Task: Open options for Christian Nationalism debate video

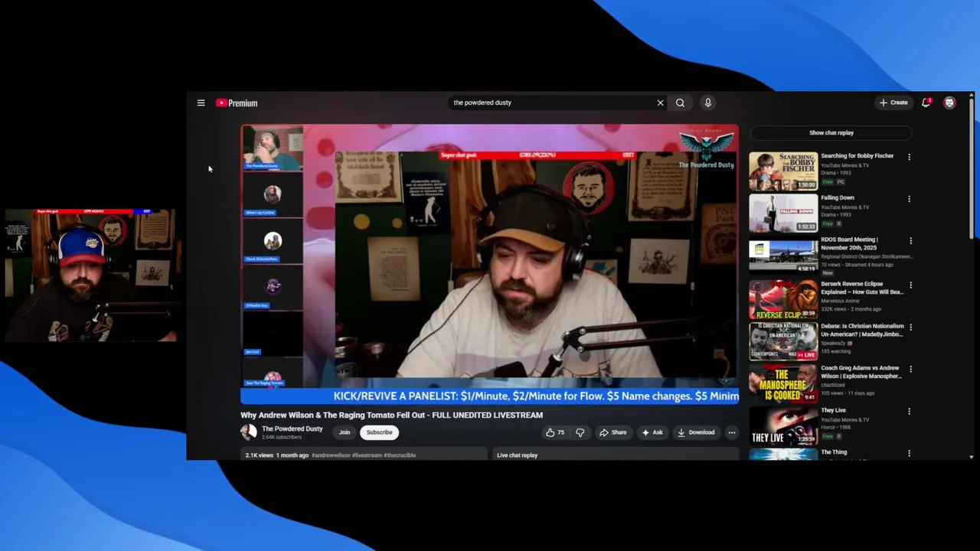Action: click(909, 327)
